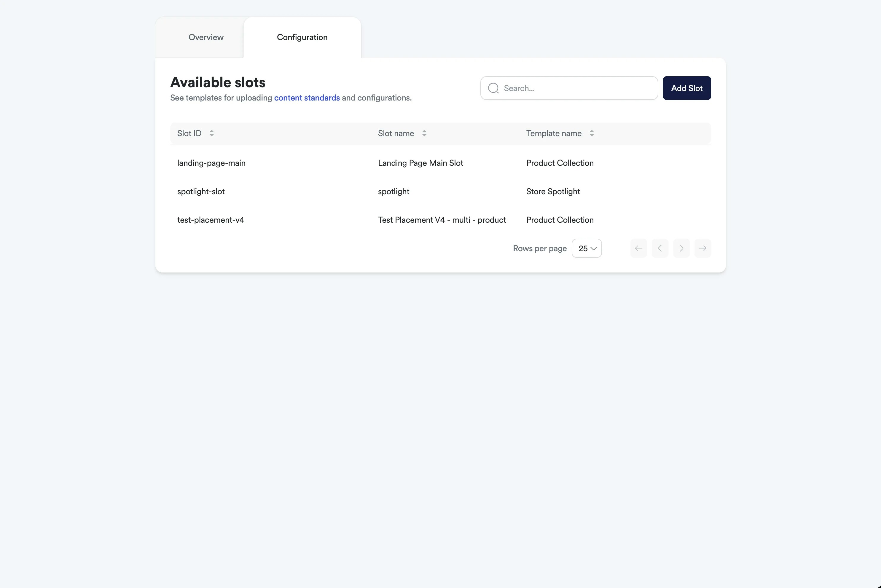Screen dimensions: 881x588
Task: Click Test Placement V4 - multi - product
Action: pos(442,220)
